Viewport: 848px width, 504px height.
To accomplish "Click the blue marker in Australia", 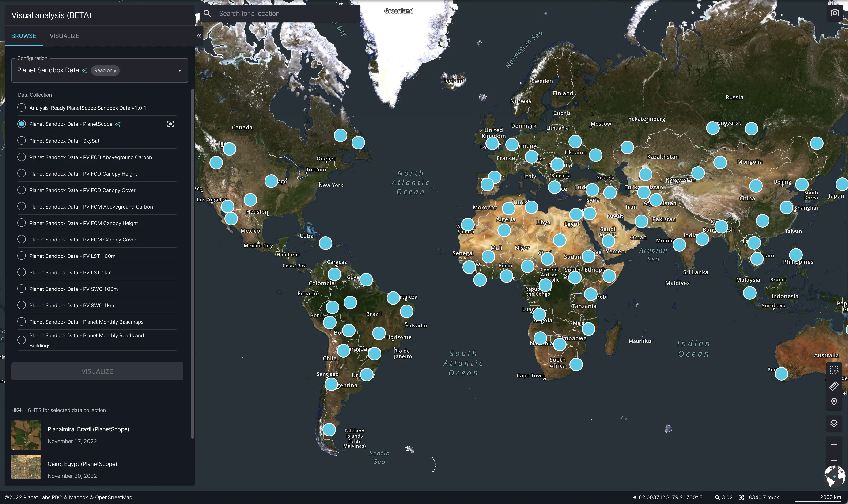I will (x=781, y=374).
